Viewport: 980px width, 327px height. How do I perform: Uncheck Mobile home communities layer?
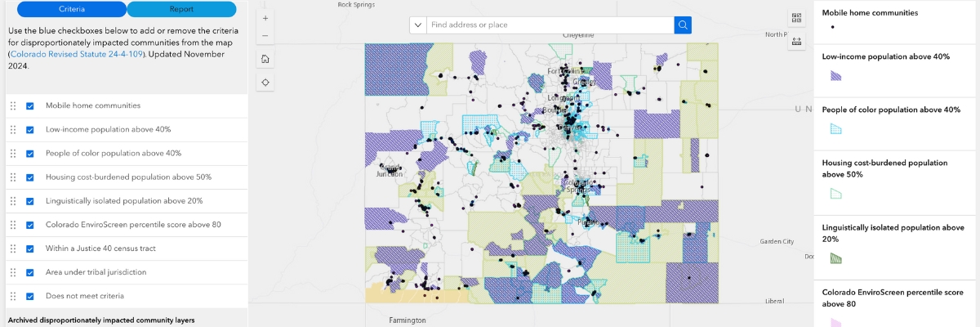[30, 105]
